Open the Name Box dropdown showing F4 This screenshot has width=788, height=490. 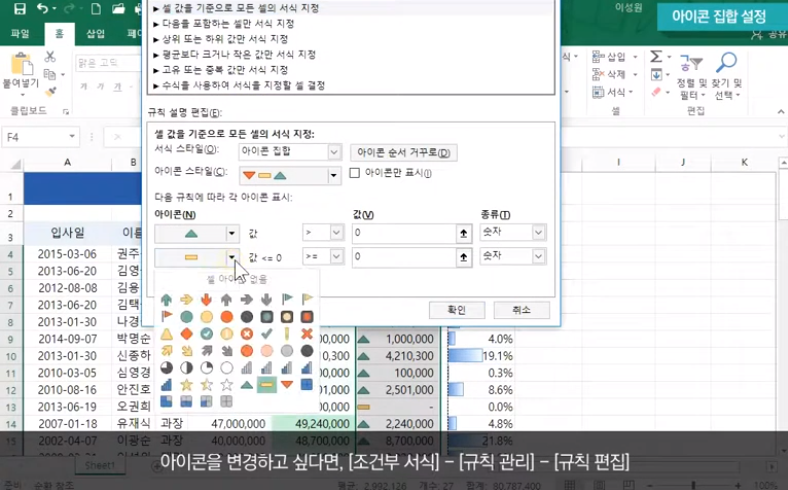tap(72, 137)
